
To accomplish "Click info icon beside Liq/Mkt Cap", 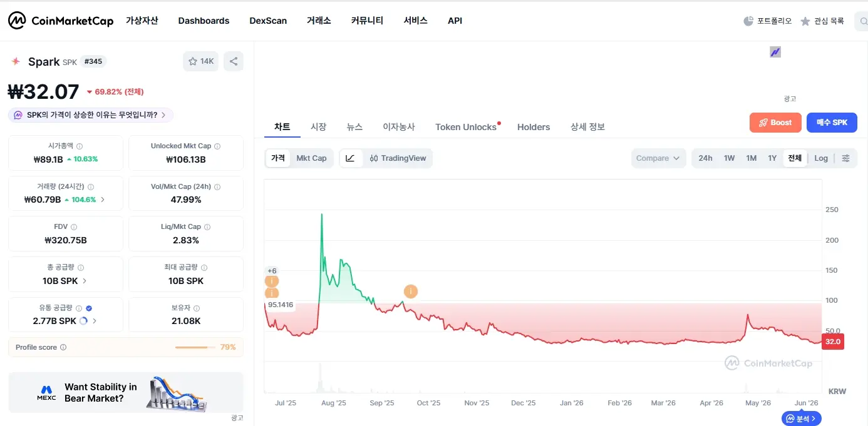I will click(207, 227).
